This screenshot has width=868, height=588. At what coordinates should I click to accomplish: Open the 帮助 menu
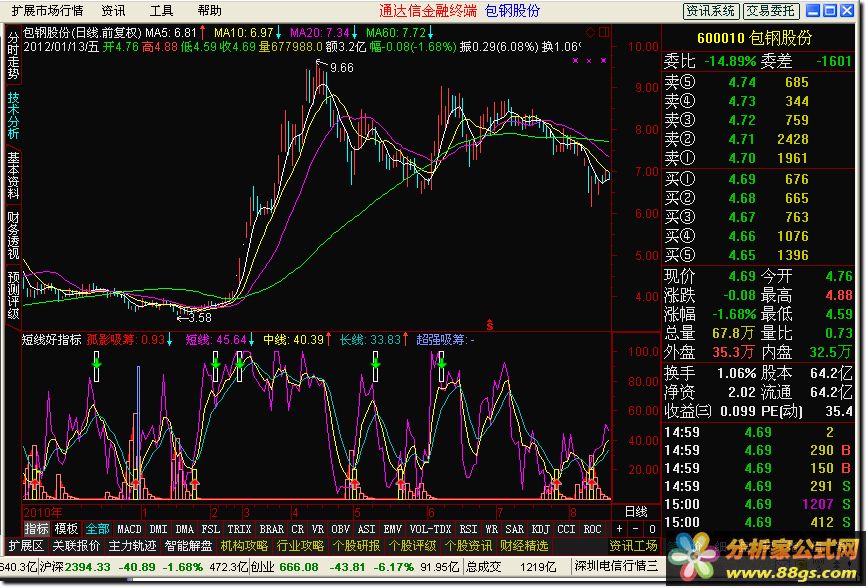point(209,11)
